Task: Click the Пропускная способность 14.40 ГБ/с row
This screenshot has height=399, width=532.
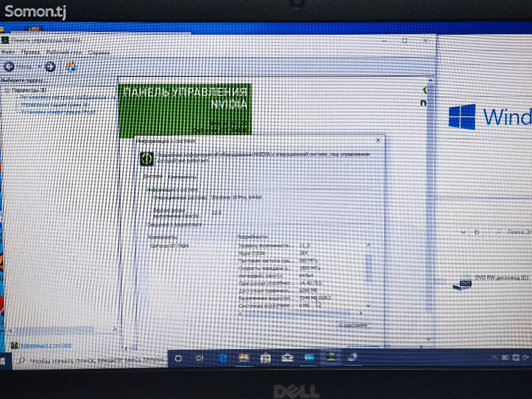Action: [280, 283]
